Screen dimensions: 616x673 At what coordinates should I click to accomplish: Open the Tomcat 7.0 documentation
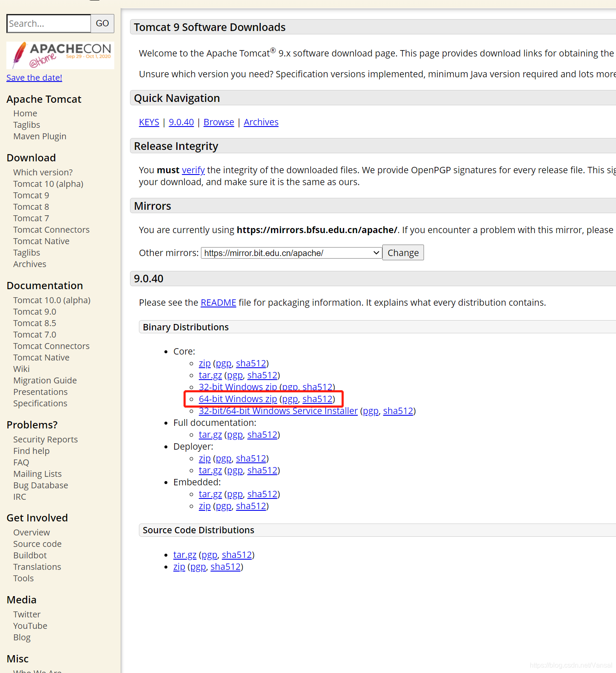35,335
